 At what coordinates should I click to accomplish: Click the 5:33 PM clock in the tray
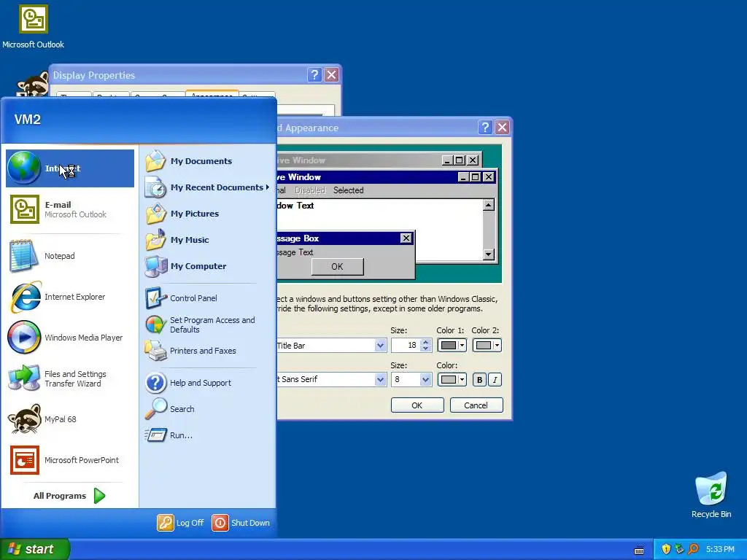(x=720, y=549)
